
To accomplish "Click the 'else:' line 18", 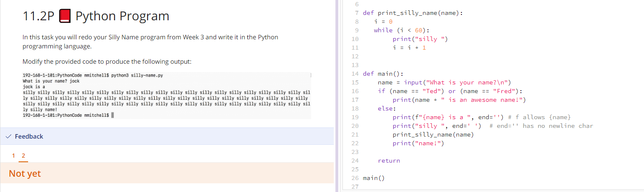I will 387,108.
